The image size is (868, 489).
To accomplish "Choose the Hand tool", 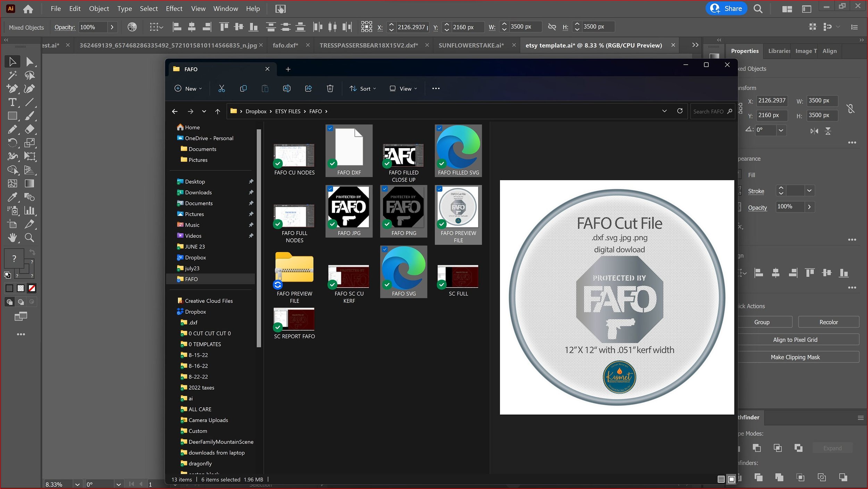I will click(x=12, y=238).
